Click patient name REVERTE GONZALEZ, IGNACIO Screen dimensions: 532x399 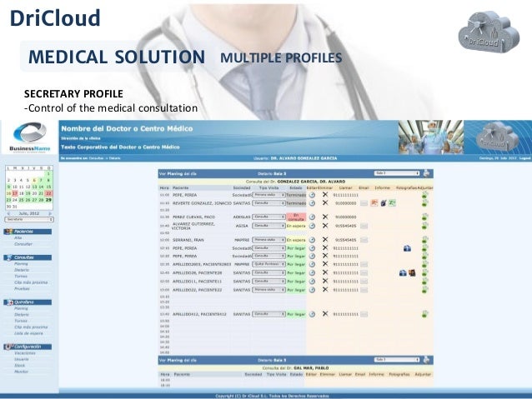[202, 203]
